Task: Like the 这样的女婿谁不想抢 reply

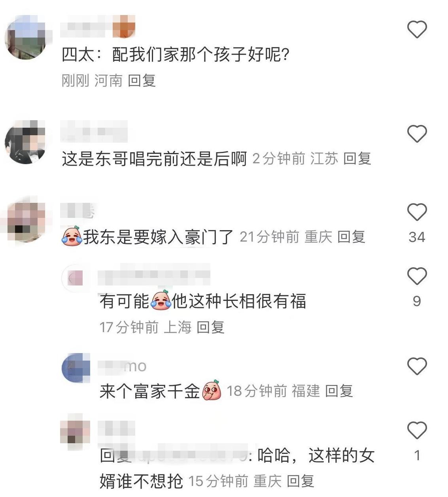Action: 417,430
